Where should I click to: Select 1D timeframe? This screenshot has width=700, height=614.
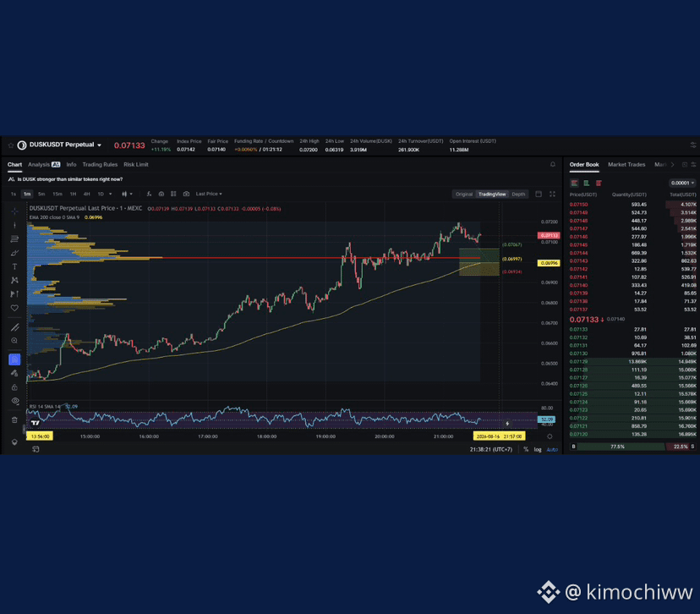(x=101, y=194)
